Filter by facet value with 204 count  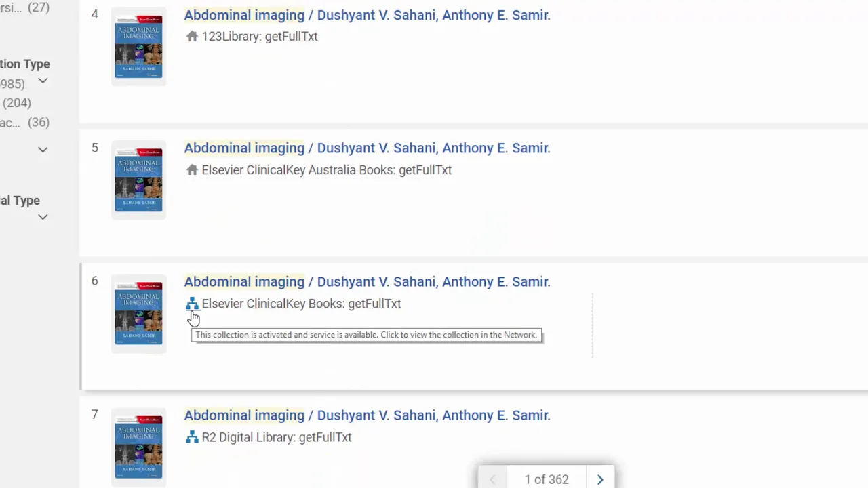16,103
